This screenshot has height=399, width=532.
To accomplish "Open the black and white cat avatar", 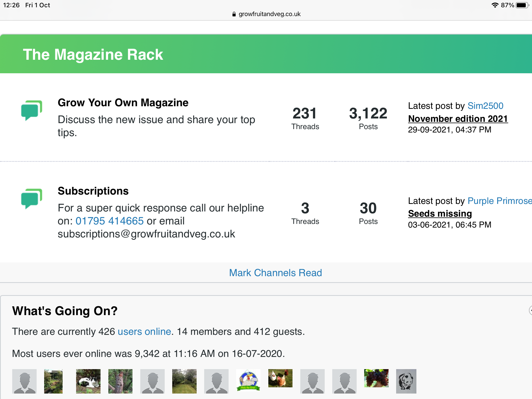I will coord(88,381).
